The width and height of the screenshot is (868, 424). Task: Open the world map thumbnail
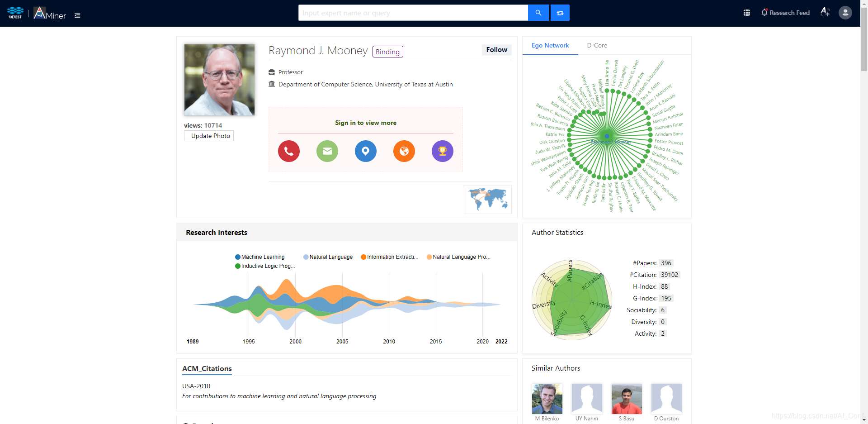pyautogui.click(x=488, y=199)
